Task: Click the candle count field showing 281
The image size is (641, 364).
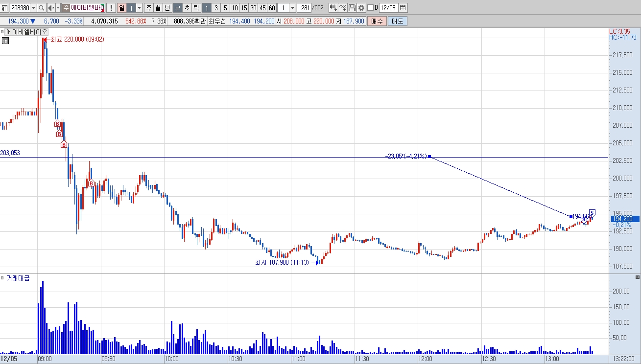Action: (305, 8)
